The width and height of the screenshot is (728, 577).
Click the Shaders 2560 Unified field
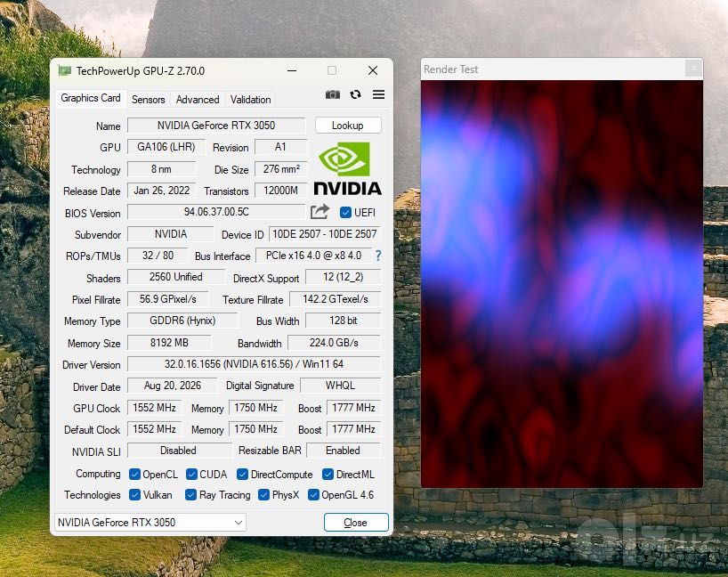point(176,277)
